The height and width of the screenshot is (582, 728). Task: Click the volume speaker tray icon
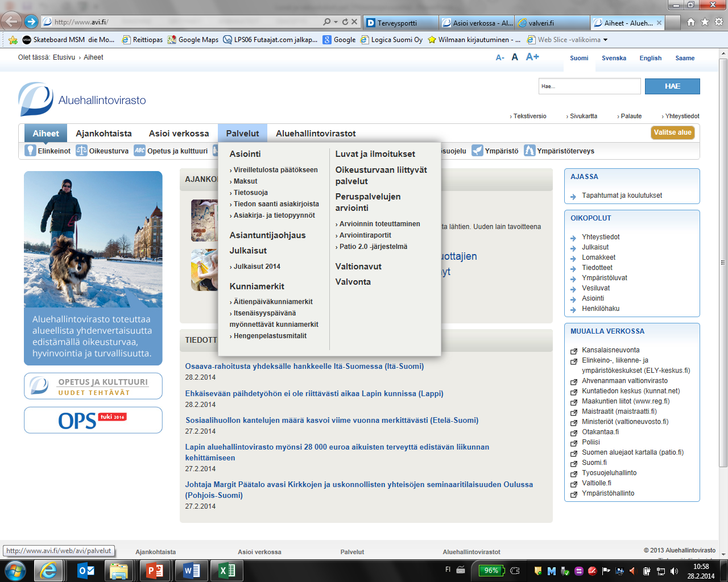tap(674, 571)
